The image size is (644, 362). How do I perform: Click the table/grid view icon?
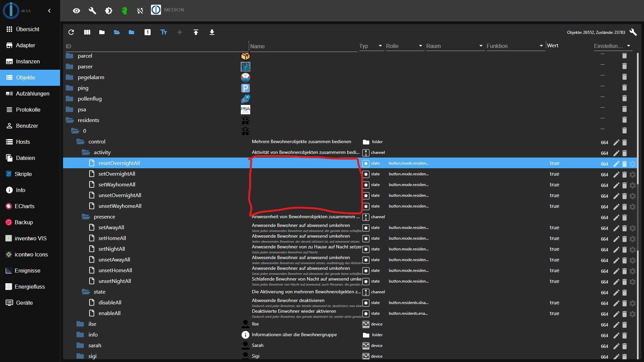tap(87, 32)
